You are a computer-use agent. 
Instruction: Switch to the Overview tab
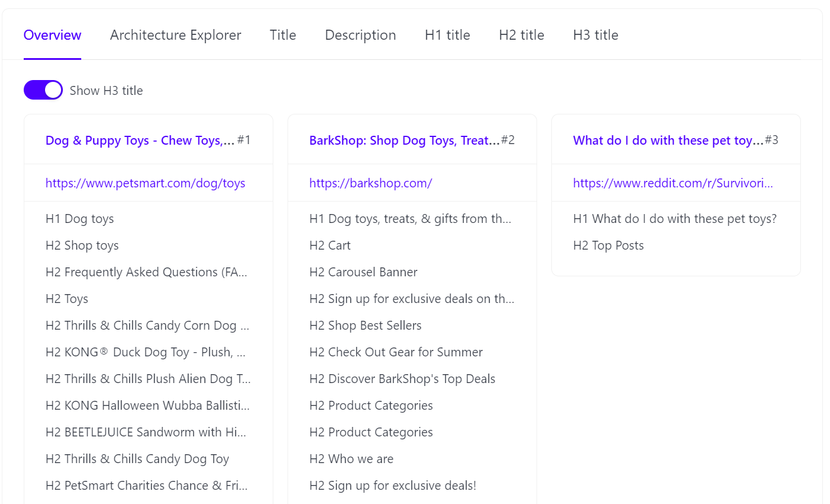pyautogui.click(x=52, y=35)
